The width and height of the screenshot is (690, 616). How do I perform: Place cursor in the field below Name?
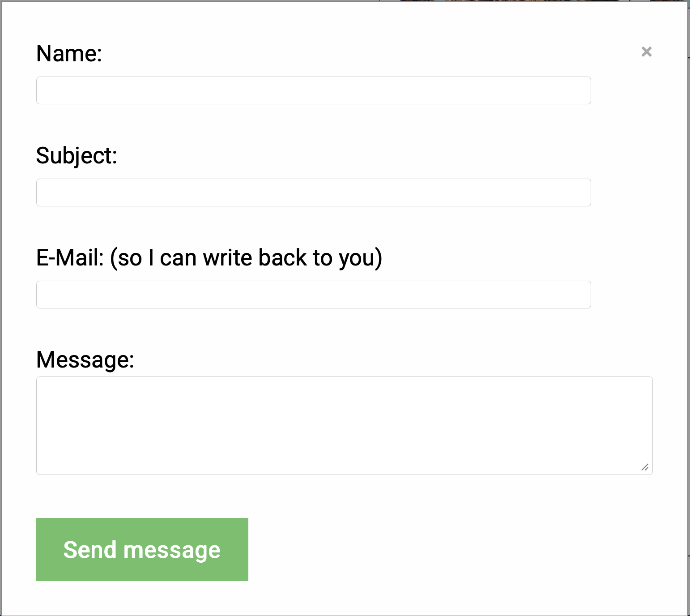(313, 90)
